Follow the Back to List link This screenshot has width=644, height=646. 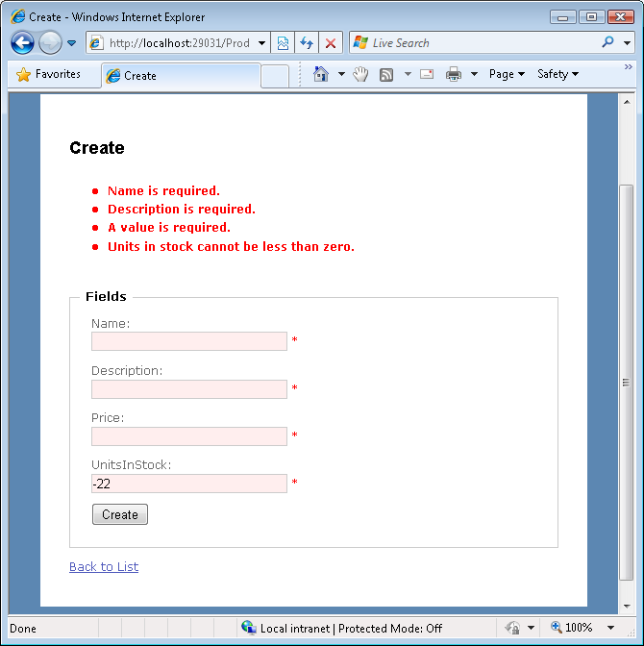(x=104, y=567)
